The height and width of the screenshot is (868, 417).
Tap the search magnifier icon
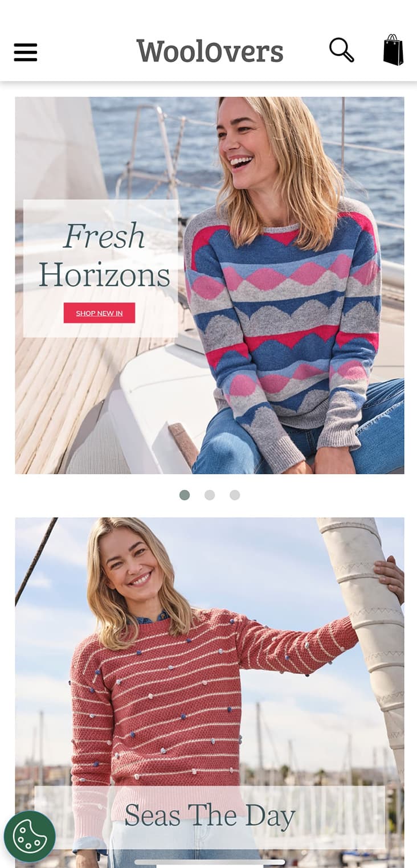point(341,50)
